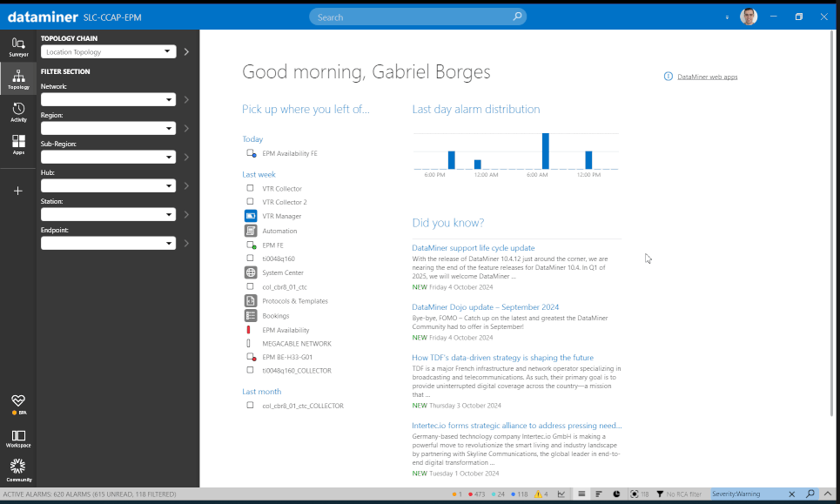This screenshot has height=504, width=840.
Task: Click the top bar Search input field
Action: point(418,17)
